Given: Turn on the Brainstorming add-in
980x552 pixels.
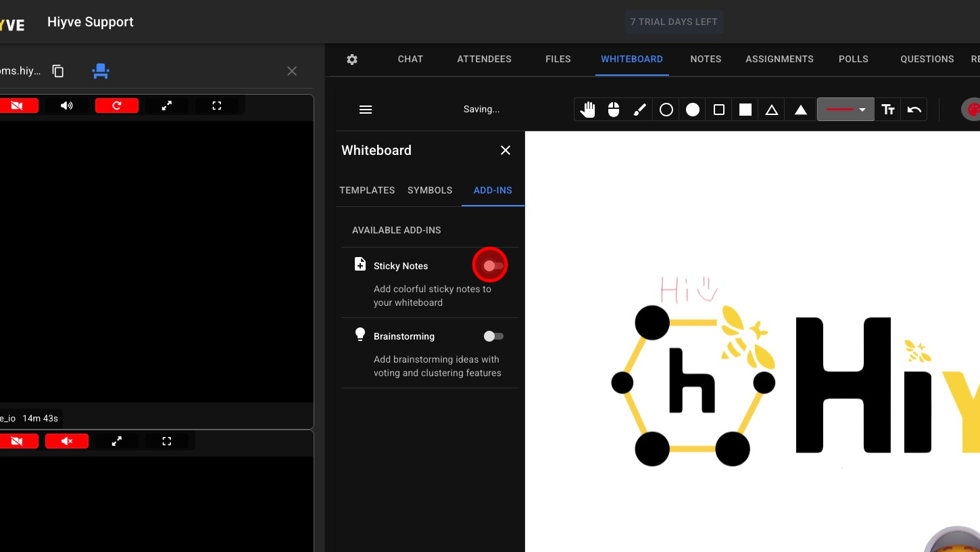Looking at the screenshot, I should pos(493,336).
